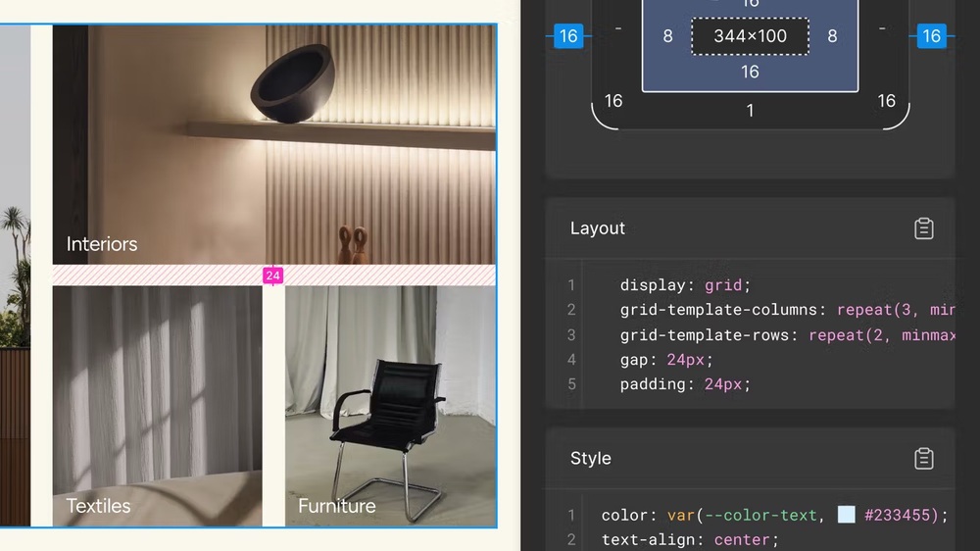Click the left padding value 8 in box model
This screenshot has height=551, width=980.
click(x=667, y=36)
